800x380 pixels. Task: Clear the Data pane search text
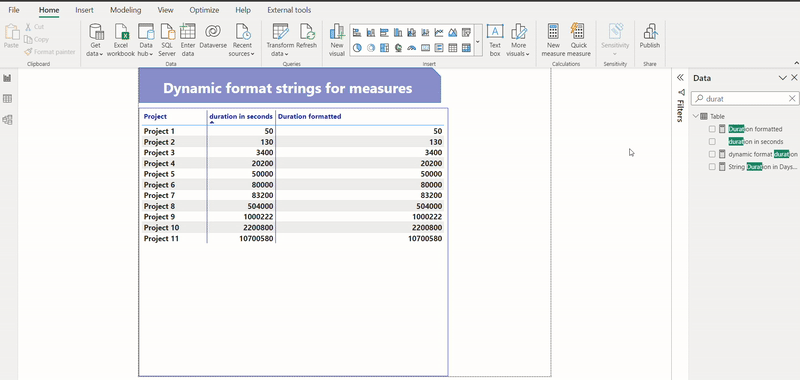click(x=792, y=98)
